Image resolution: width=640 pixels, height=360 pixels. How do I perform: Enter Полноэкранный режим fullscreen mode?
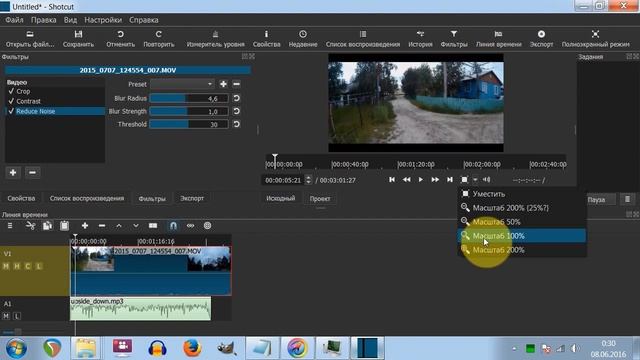tap(596, 39)
